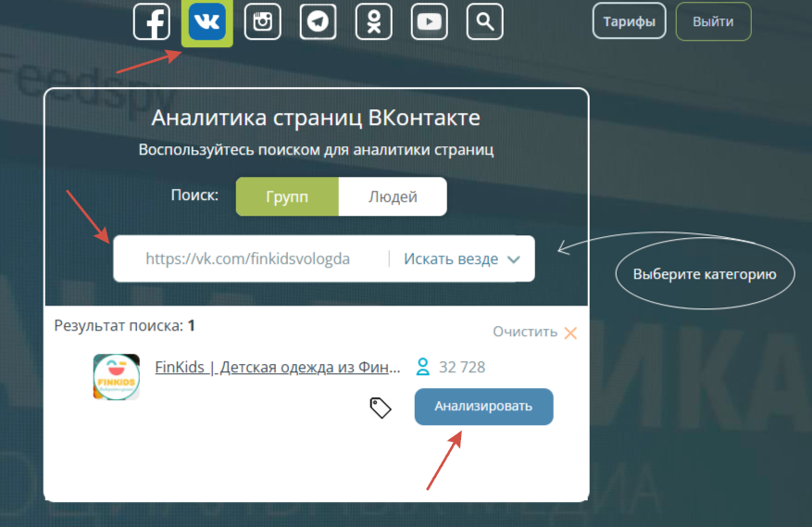Click the tag label icon
The width and height of the screenshot is (812, 527).
click(x=381, y=408)
